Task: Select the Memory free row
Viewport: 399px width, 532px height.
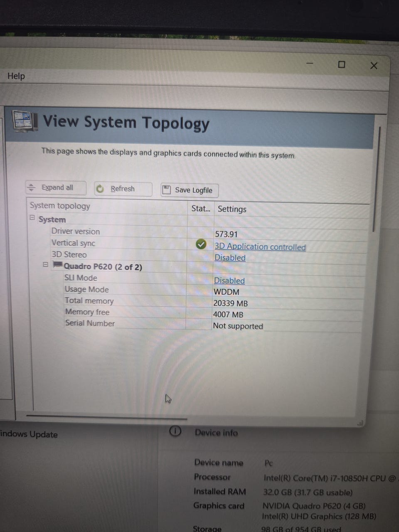Action: 213,313
